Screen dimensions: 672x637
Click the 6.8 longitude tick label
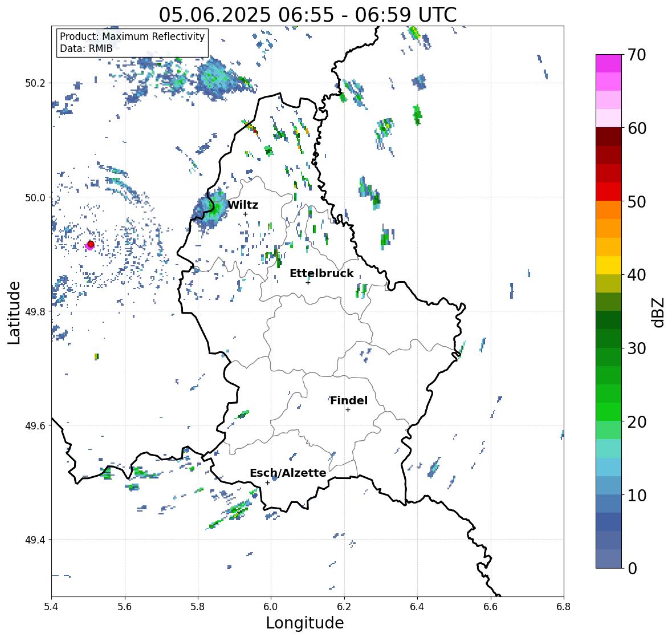pos(564,606)
